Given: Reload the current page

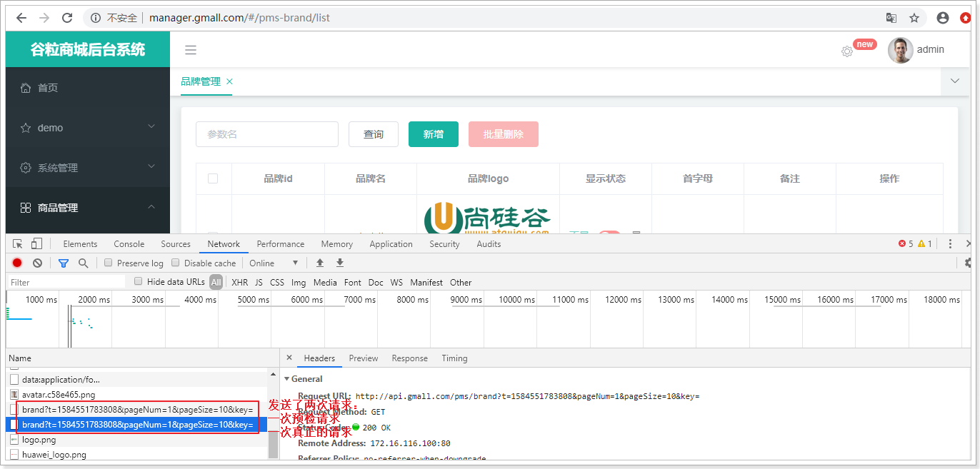Looking at the screenshot, I should (x=67, y=18).
